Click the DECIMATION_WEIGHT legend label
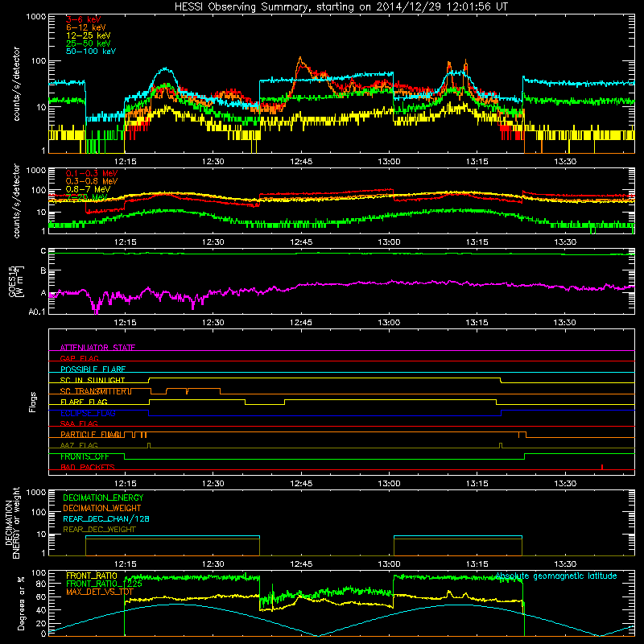 (102, 508)
